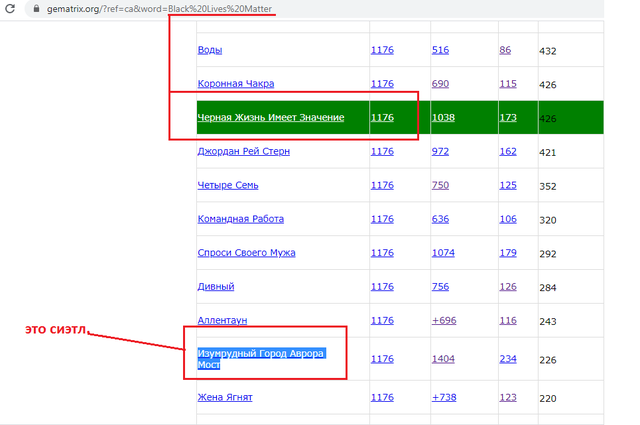Click 123 in the Жена Ягнят row

pos(508,398)
